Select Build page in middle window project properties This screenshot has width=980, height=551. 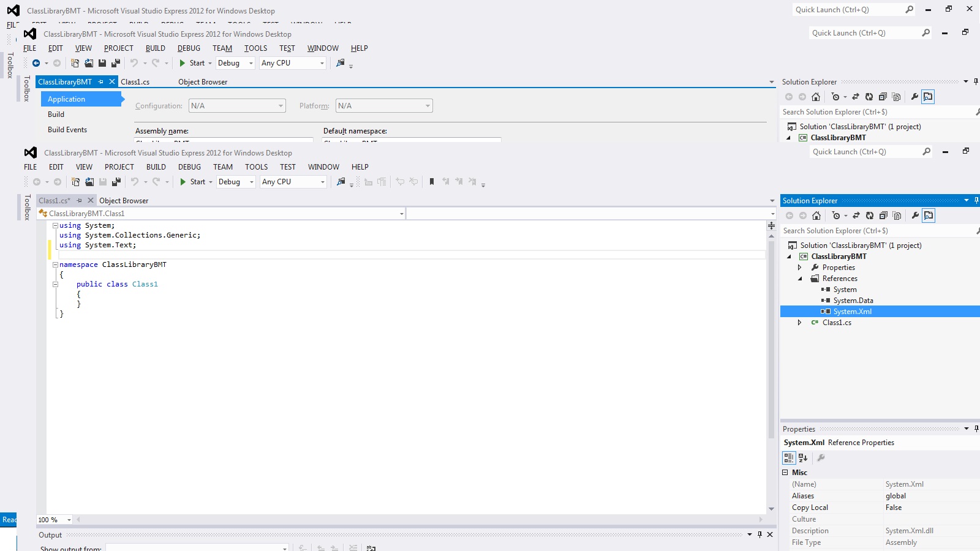56,114
